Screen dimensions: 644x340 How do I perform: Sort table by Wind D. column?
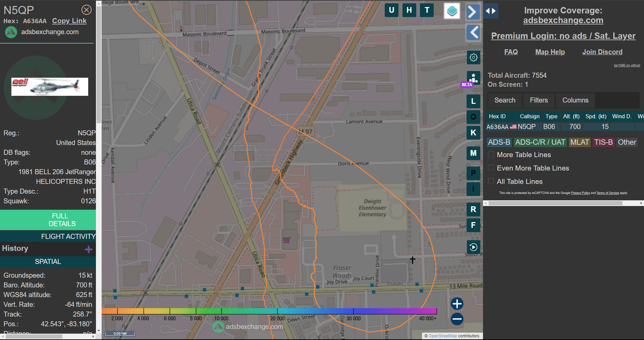pos(622,116)
